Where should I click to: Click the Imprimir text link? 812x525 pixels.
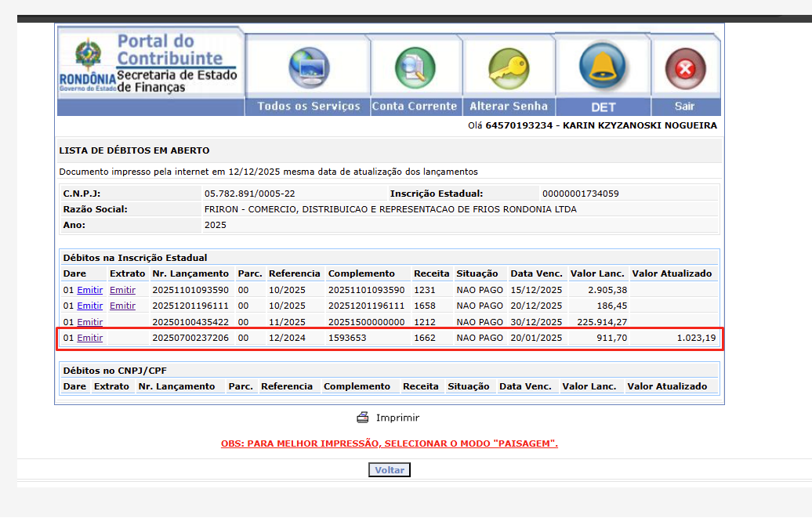(x=397, y=418)
